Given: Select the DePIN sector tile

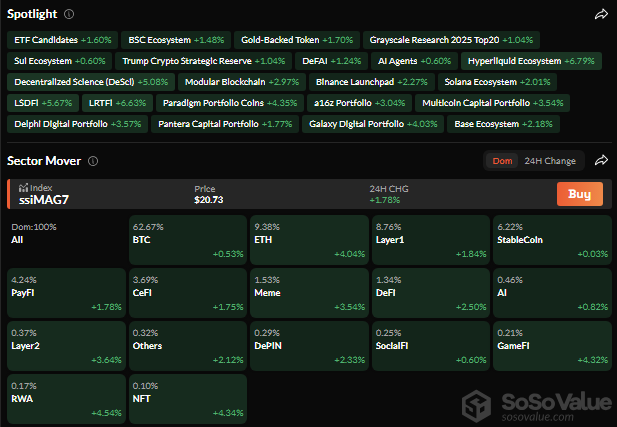Looking at the screenshot, I should pyautogui.click(x=309, y=346).
